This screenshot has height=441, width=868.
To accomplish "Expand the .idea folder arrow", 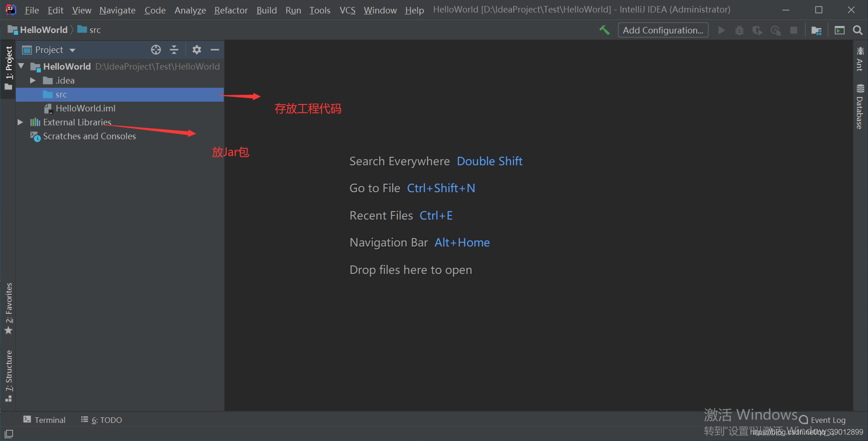I will [32, 80].
